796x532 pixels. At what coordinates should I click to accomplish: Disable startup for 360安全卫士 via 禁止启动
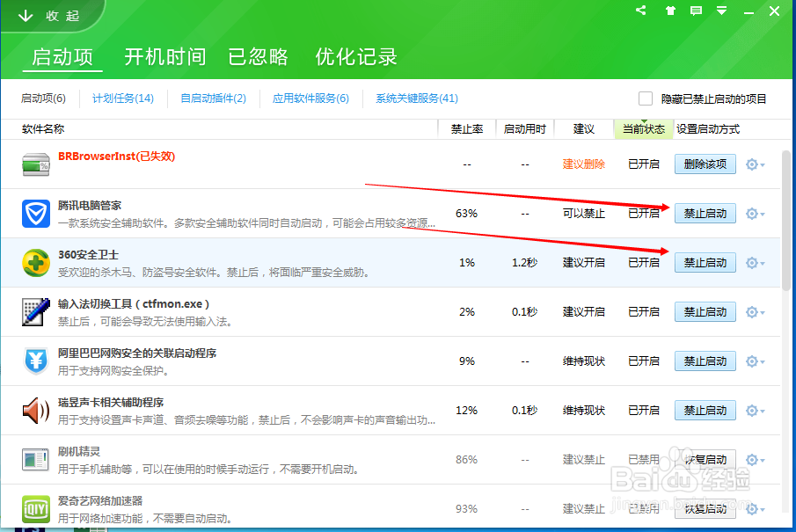705,262
